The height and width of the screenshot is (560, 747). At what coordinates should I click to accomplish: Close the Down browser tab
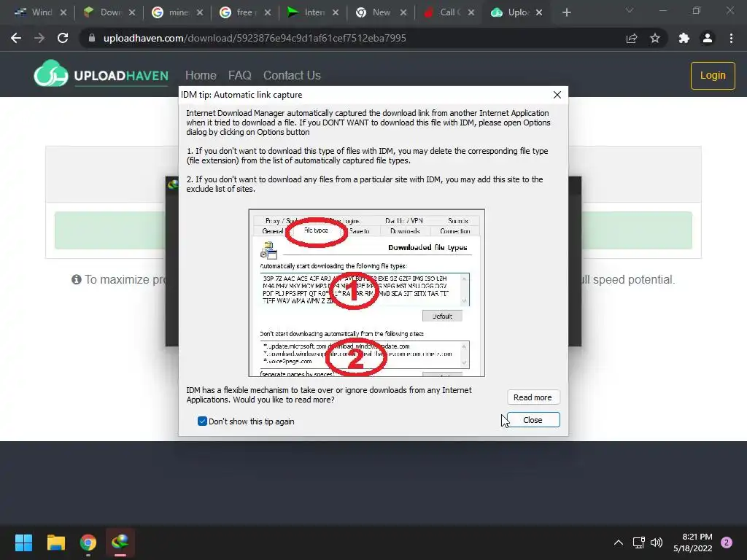tap(132, 12)
